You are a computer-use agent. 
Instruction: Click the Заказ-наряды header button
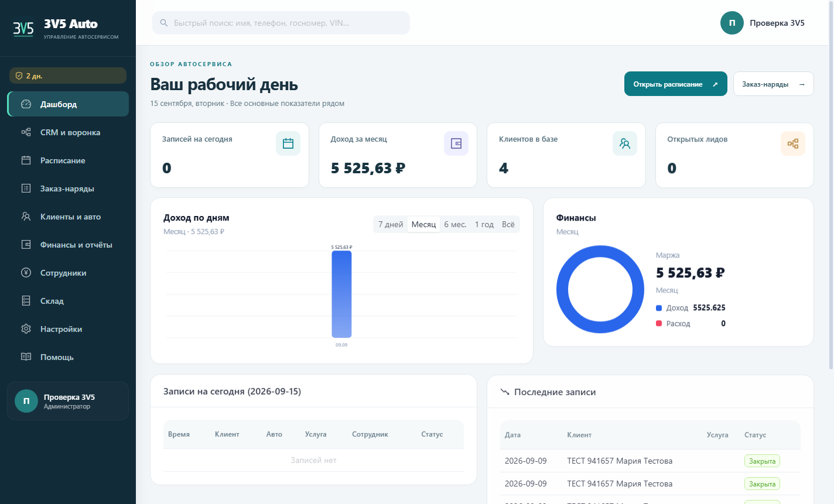[774, 84]
